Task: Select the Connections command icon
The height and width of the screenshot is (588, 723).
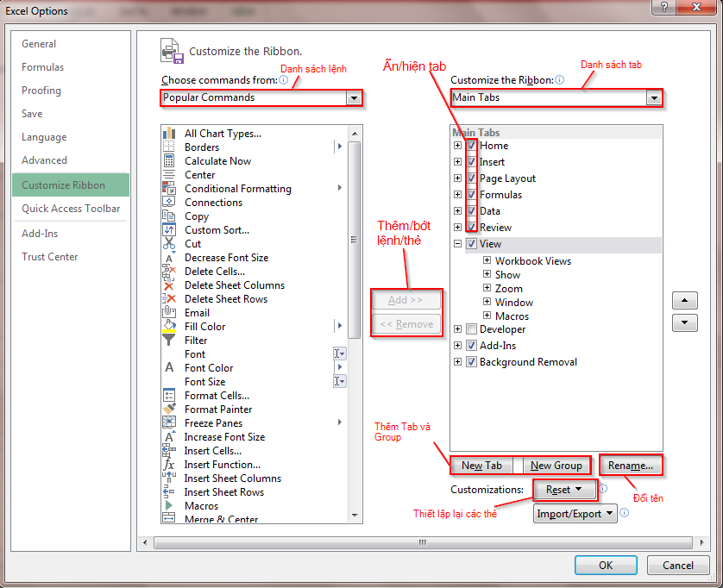Action: (x=169, y=202)
